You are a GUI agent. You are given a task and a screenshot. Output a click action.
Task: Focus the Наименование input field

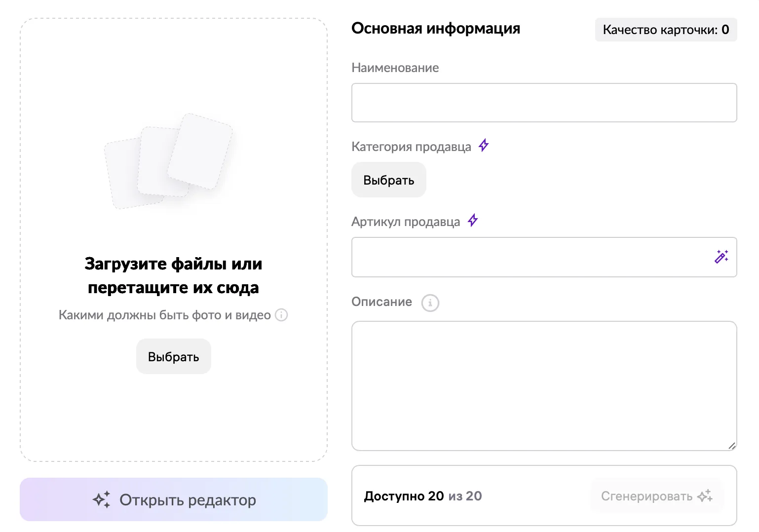pos(544,102)
